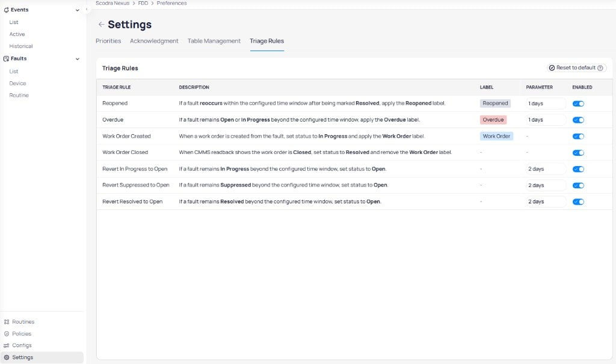Open Routine faults in sidebar
Screen dimensions: 616x364
click(x=19, y=95)
